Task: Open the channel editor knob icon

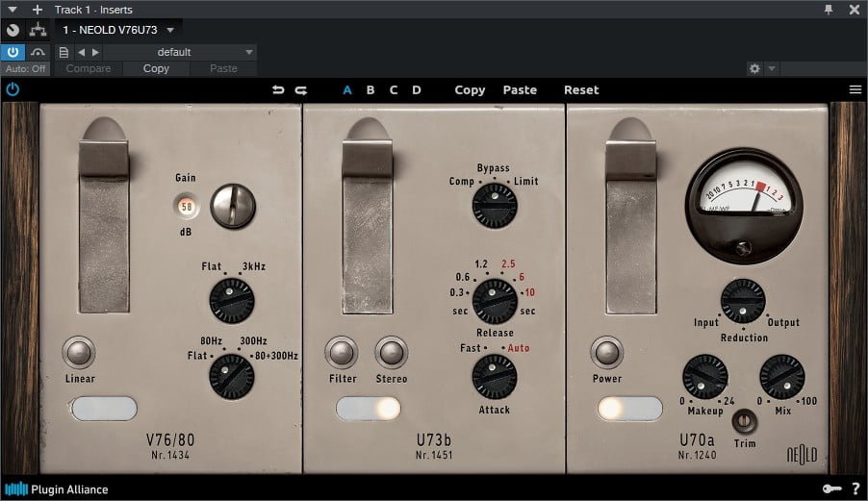Action: click(x=13, y=30)
